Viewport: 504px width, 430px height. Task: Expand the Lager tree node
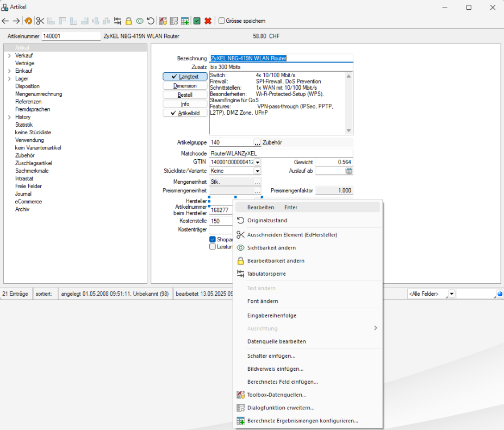pyautogui.click(x=9, y=79)
